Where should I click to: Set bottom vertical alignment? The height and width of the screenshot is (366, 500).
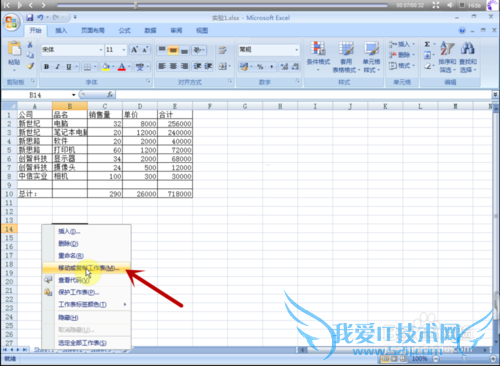[184, 50]
